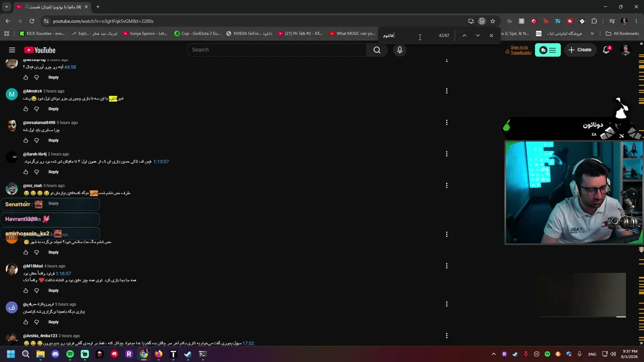Expand the tab search dropdown arrow
This screenshot has width=644, height=362.
[7, 7]
